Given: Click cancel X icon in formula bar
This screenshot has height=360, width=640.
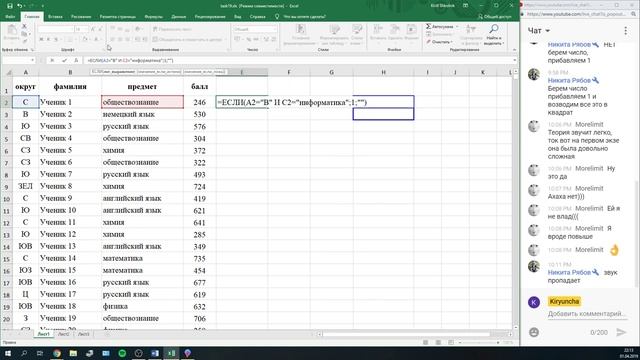Looking at the screenshot, I should click(x=52, y=60).
